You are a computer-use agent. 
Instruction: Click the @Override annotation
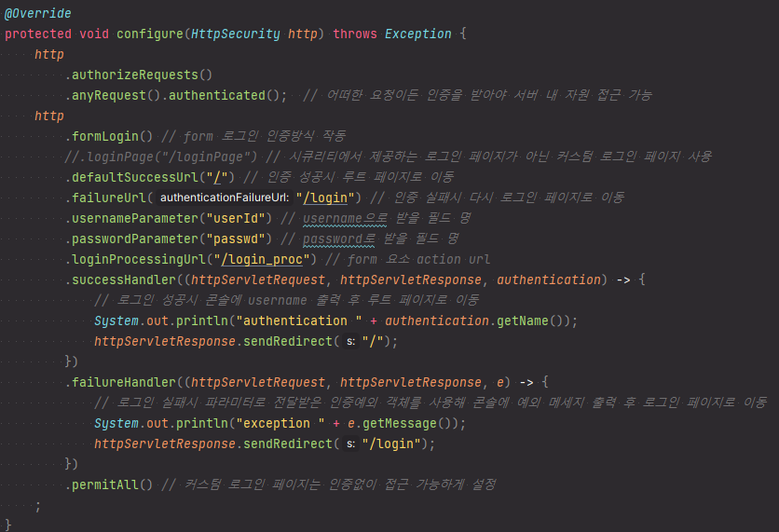click(38, 13)
